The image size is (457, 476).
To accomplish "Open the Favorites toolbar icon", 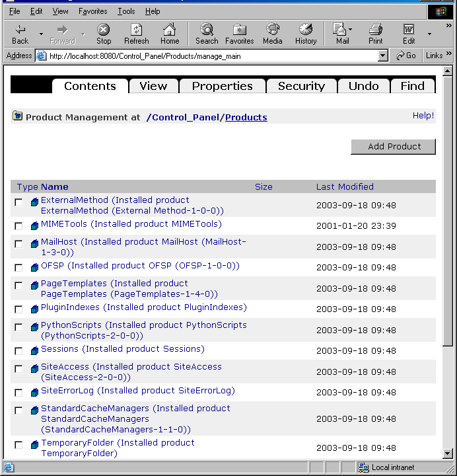I will pos(239,30).
